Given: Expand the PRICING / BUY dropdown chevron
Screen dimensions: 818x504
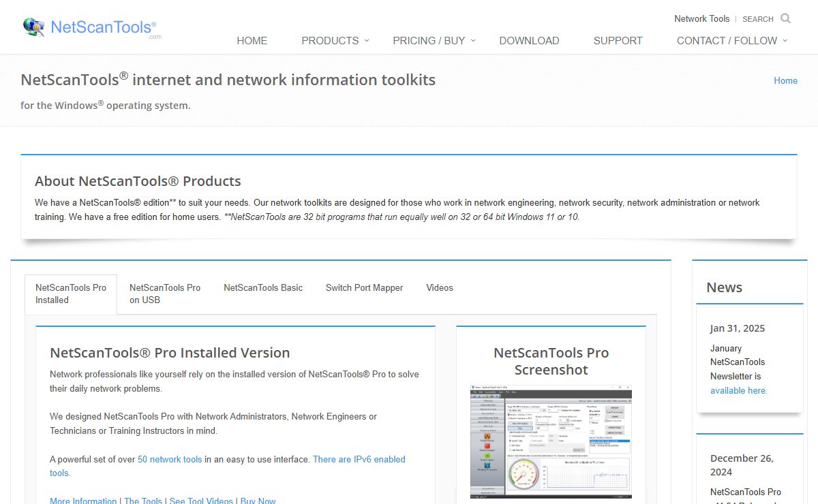Looking at the screenshot, I should (472, 41).
